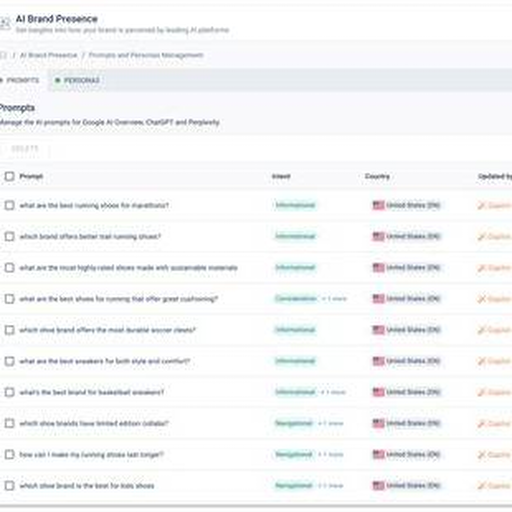The width and height of the screenshot is (512, 512).
Task: Click Updated by icon in great cushioning row
Action: pyautogui.click(x=481, y=299)
